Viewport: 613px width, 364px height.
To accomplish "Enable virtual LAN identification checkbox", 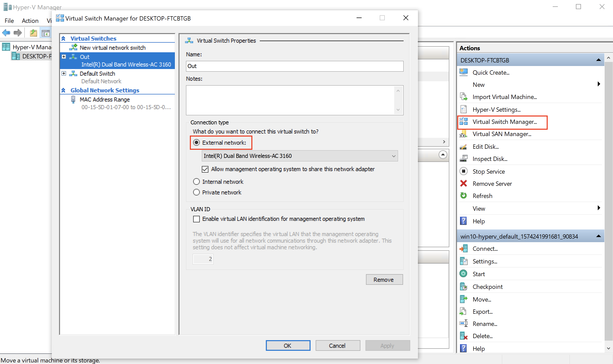I will (196, 219).
